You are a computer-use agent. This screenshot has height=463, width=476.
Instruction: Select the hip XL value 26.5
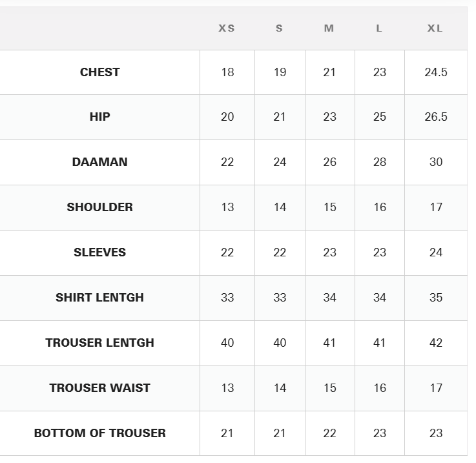pyautogui.click(x=436, y=117)
